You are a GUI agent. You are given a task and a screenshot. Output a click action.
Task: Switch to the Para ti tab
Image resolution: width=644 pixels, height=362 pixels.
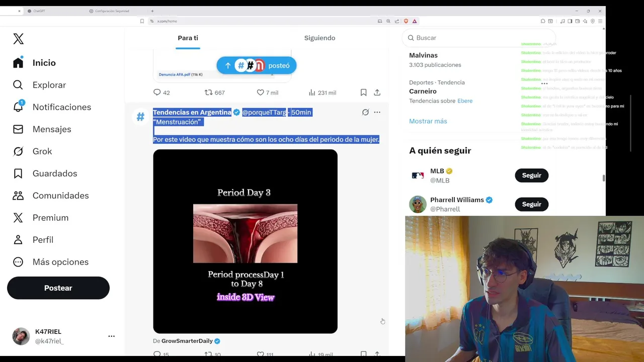188,38
